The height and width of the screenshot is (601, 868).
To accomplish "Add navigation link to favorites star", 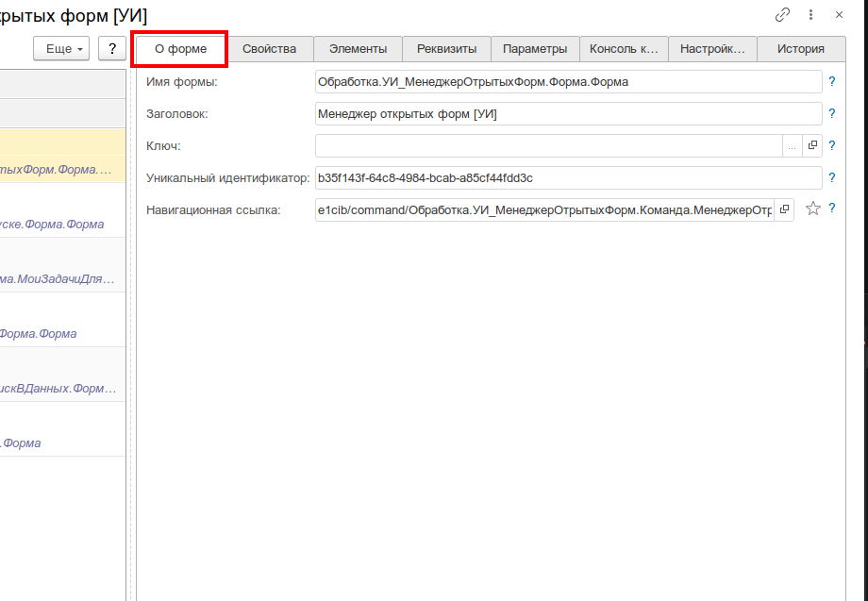I will 812,209.
